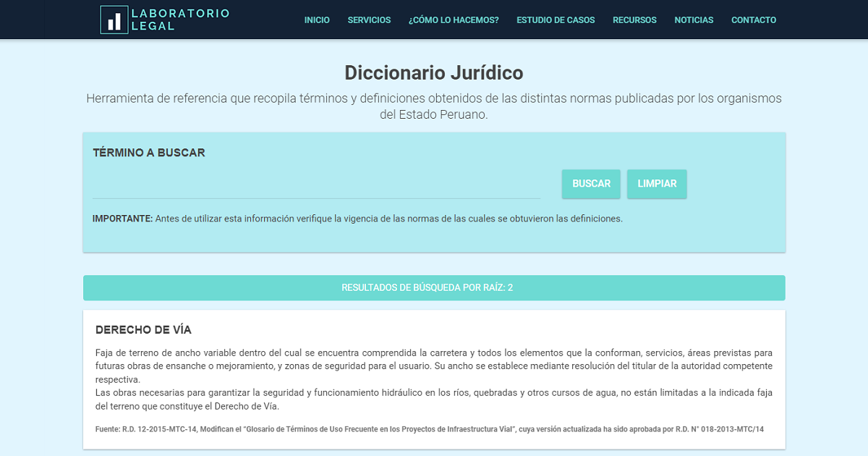Click the LIMPIAR button
Screen dimensions: 868x456
(657, 184)
